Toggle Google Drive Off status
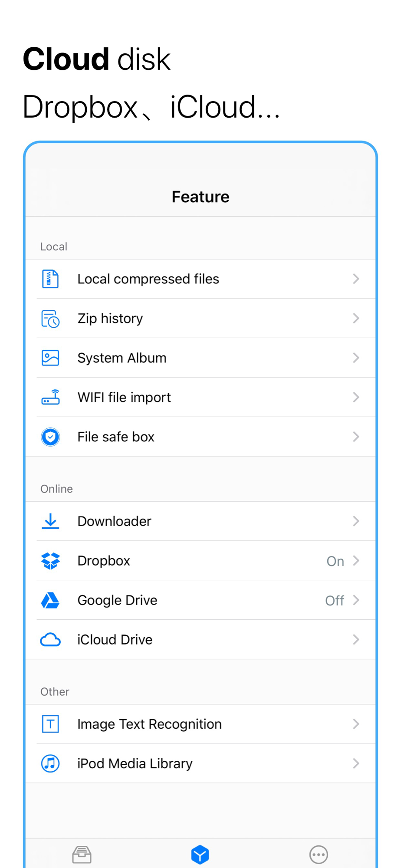This screenshot has width=401, height=868. tap(335, 601)
